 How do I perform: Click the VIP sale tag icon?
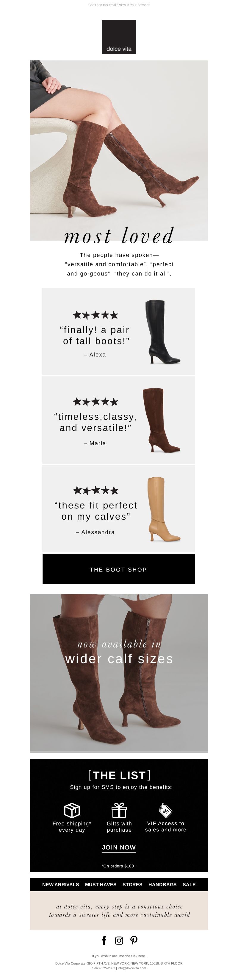click(165, 810)
